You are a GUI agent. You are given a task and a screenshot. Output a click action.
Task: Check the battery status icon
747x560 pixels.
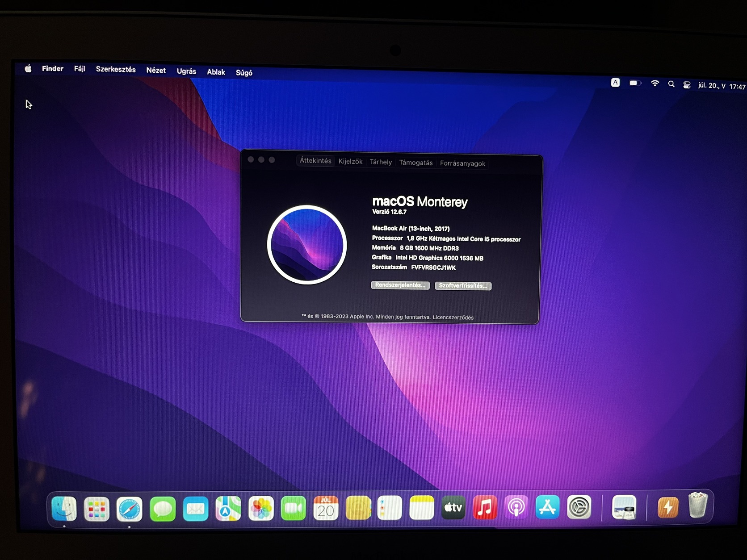point(635,83)
